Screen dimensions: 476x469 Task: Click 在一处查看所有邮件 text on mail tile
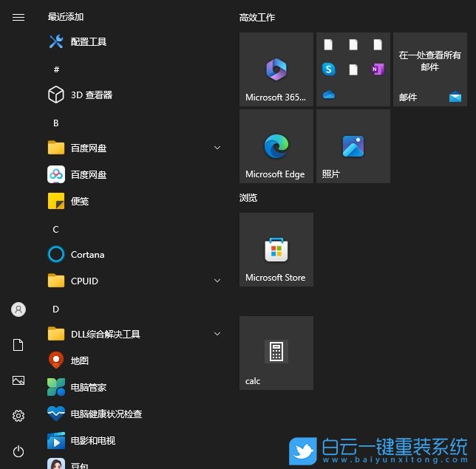pos(430,61)
